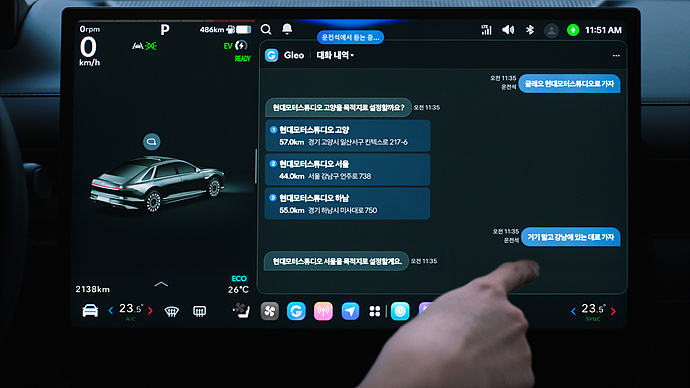
Task: Lower passenger temperature with blue arrow
Action: pos(573,311)
